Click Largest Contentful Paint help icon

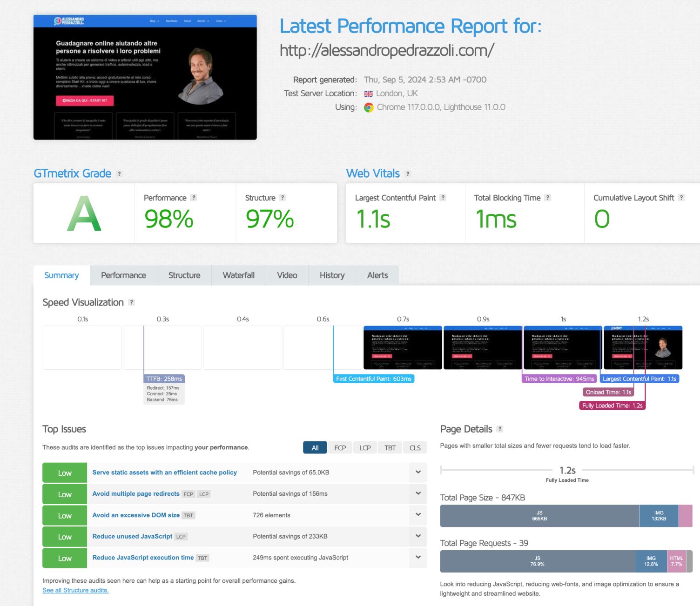coord(443,198)
